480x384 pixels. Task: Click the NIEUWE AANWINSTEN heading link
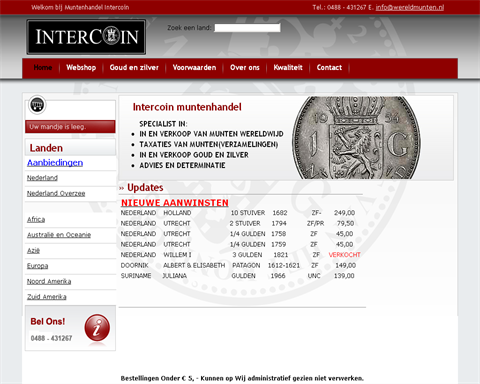coord(175,203)
